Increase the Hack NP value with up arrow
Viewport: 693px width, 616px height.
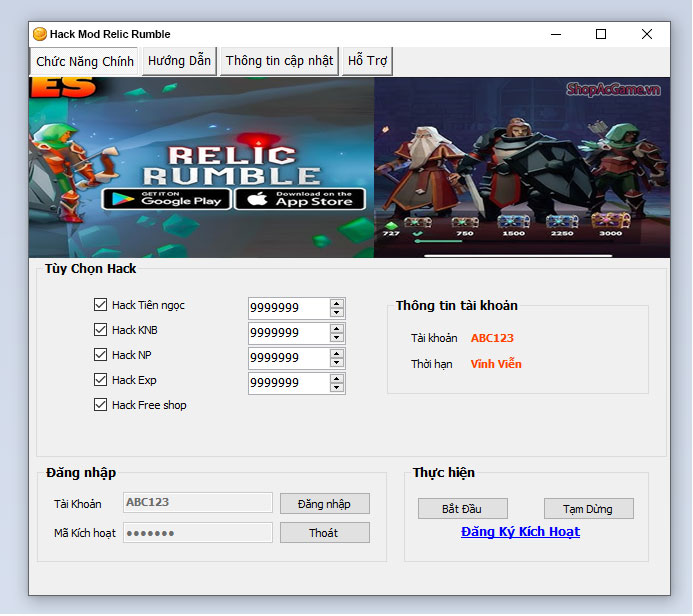pyautogui.click(x=336, y=354)
